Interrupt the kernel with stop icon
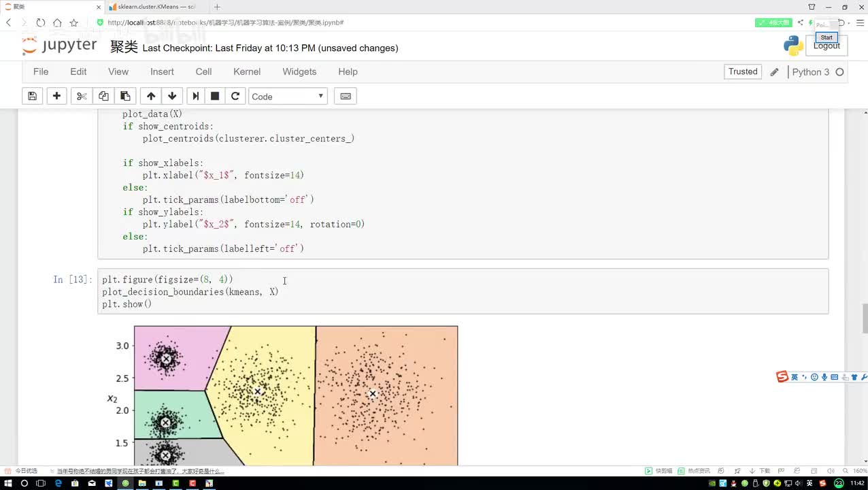The width and height of the screenshot is (868, 490). click(215, 96)
